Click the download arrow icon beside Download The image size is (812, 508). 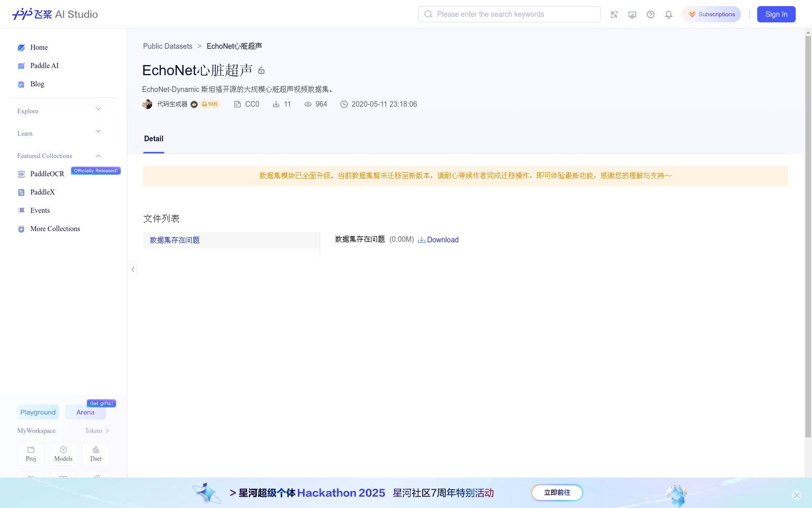click(x=422, y=240)
